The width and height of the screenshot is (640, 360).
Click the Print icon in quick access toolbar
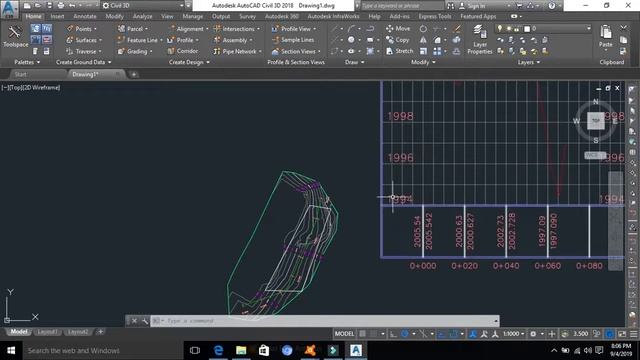point(61,6)
